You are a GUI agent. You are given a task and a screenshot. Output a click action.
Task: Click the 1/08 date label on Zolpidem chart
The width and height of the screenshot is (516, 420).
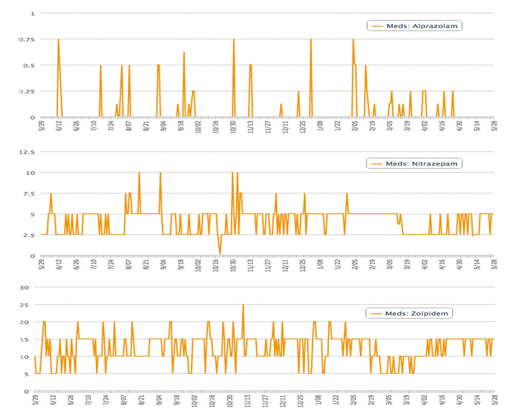tap(318, 400)
